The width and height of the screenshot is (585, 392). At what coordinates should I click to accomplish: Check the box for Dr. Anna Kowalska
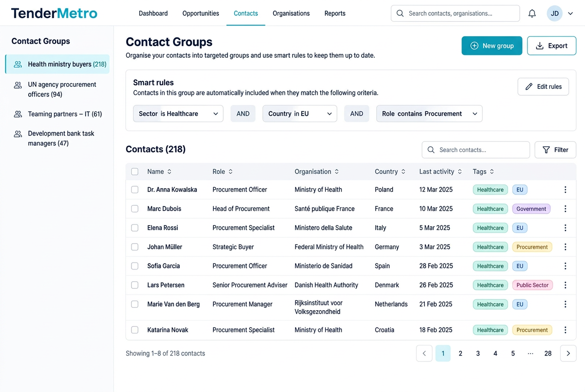tap(135, 190)
